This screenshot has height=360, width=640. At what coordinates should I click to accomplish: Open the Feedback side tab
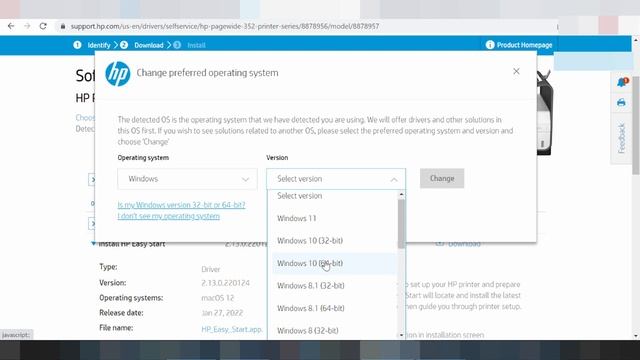[622, 138]
